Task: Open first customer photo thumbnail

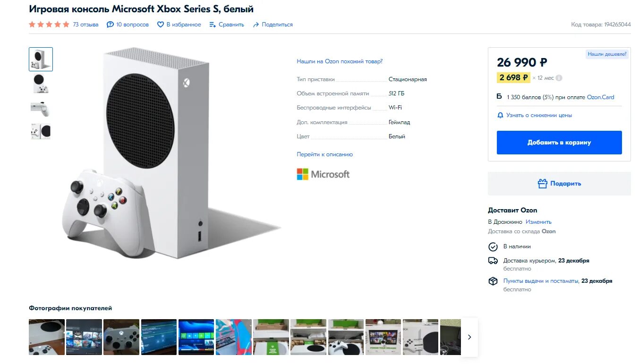Action: click(47, 337)
